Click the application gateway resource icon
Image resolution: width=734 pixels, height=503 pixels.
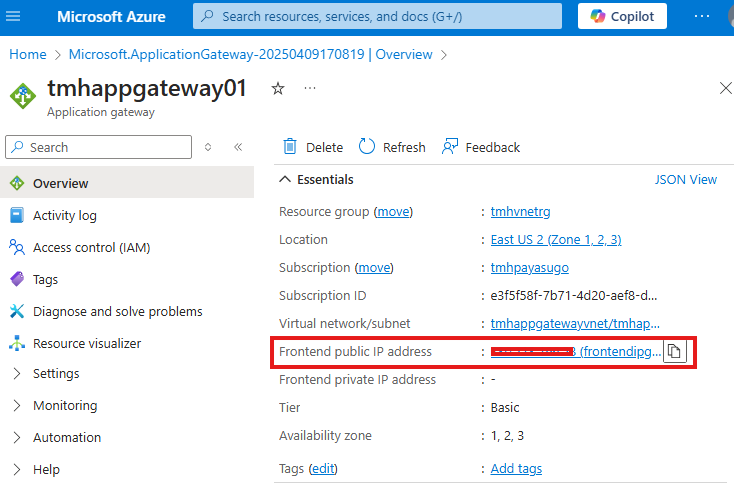[x=22, y=95]
